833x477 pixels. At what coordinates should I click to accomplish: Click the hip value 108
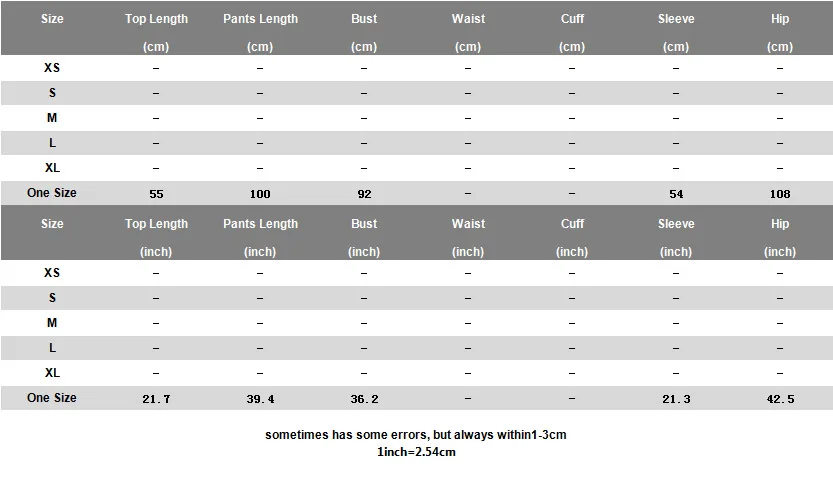click(780, 194)
